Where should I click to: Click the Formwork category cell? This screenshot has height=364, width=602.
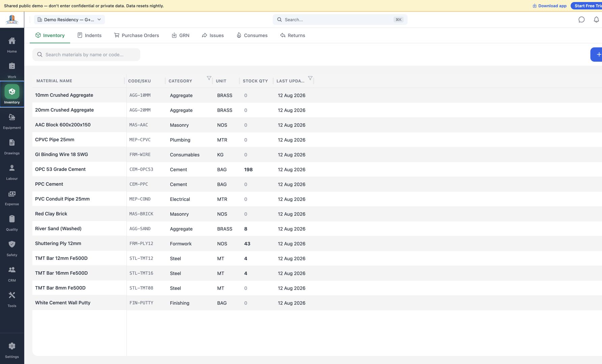181,244
